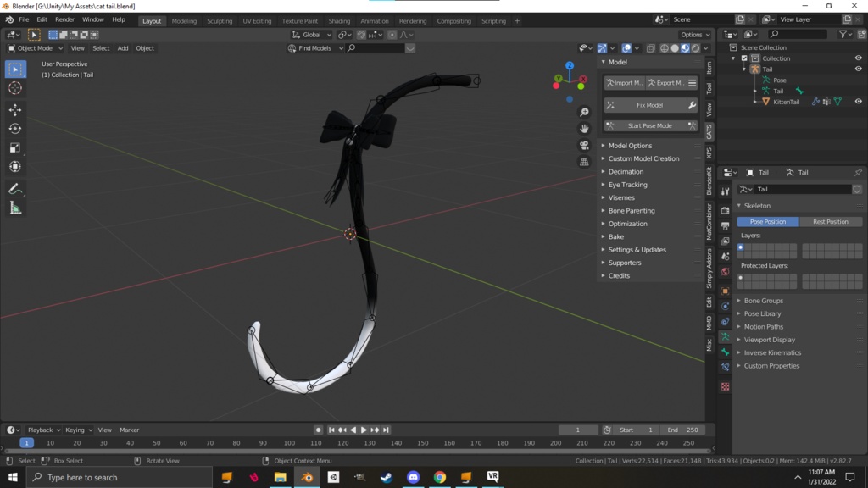
Task: Select the Scale tool in the toolbar
Action: click(15, 147)
